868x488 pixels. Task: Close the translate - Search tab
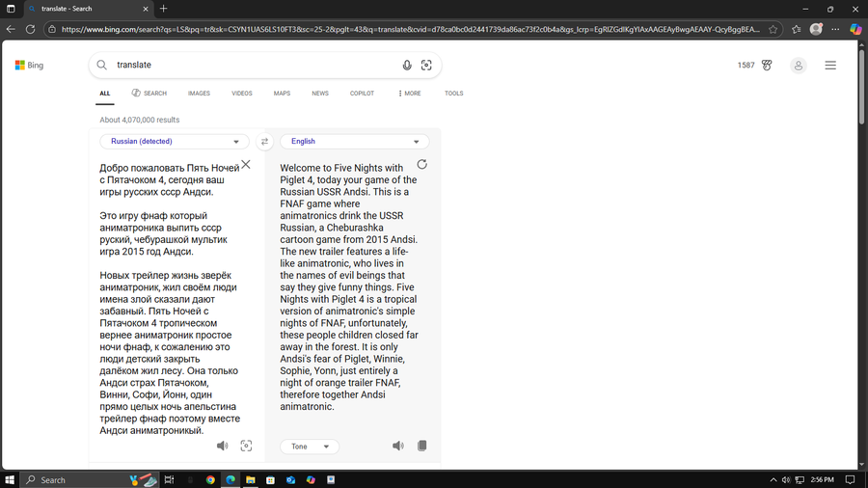[146, 9]
